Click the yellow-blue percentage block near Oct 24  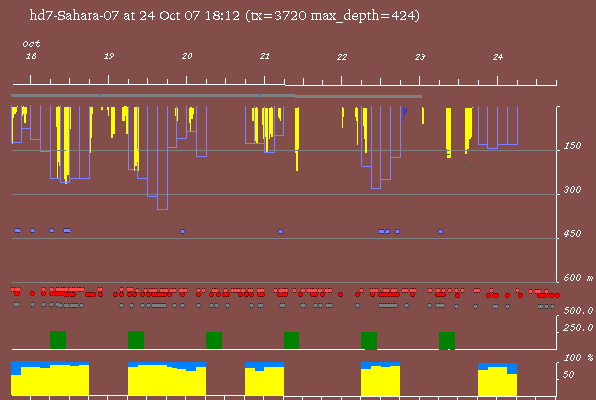[497, 379]
